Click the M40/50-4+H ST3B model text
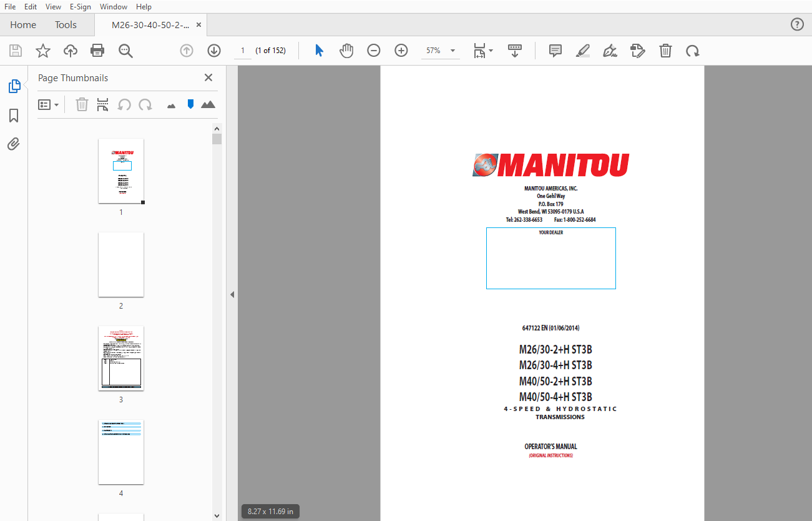 (555, 397)
